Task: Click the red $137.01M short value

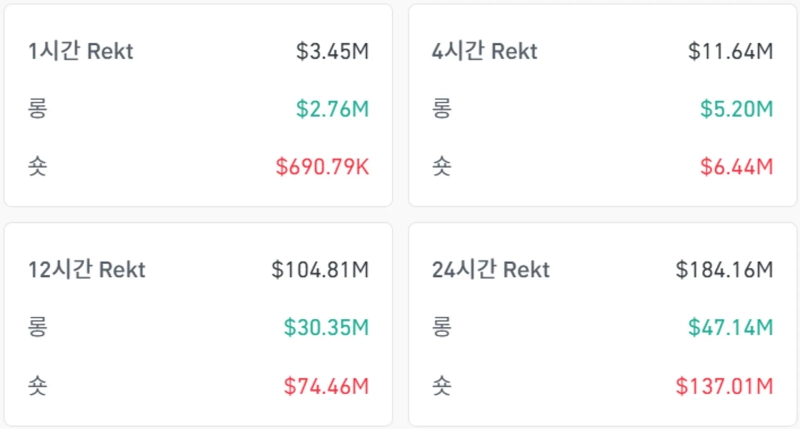Action: [x=724, y=385]
